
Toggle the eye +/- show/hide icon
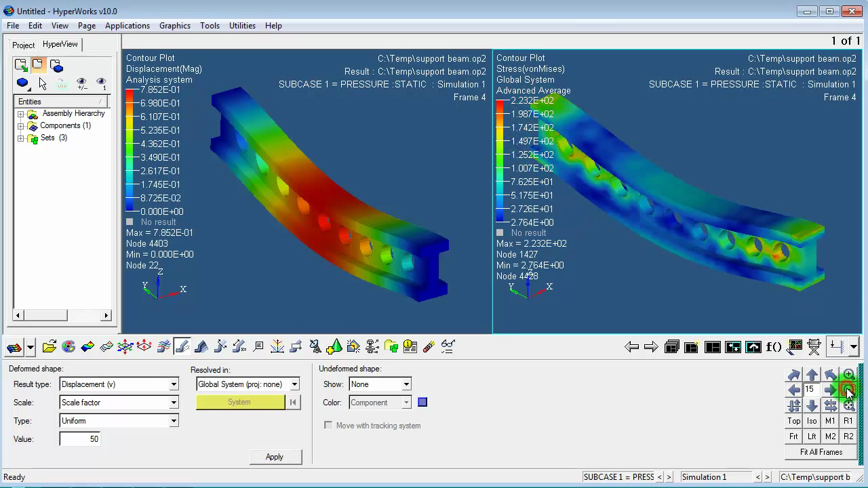point(81,83)
